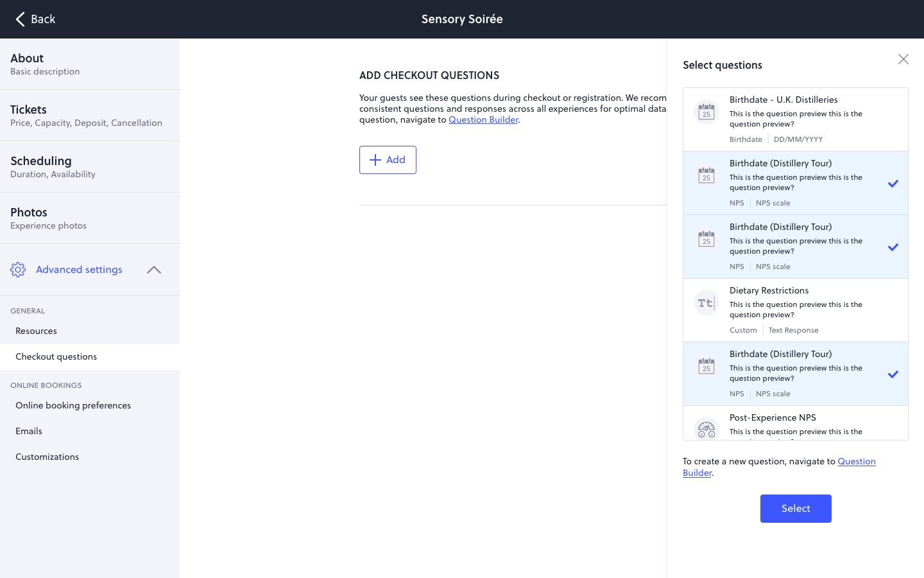Click the Birthdate - U.K. Distilleries question row

coord(796,119)
